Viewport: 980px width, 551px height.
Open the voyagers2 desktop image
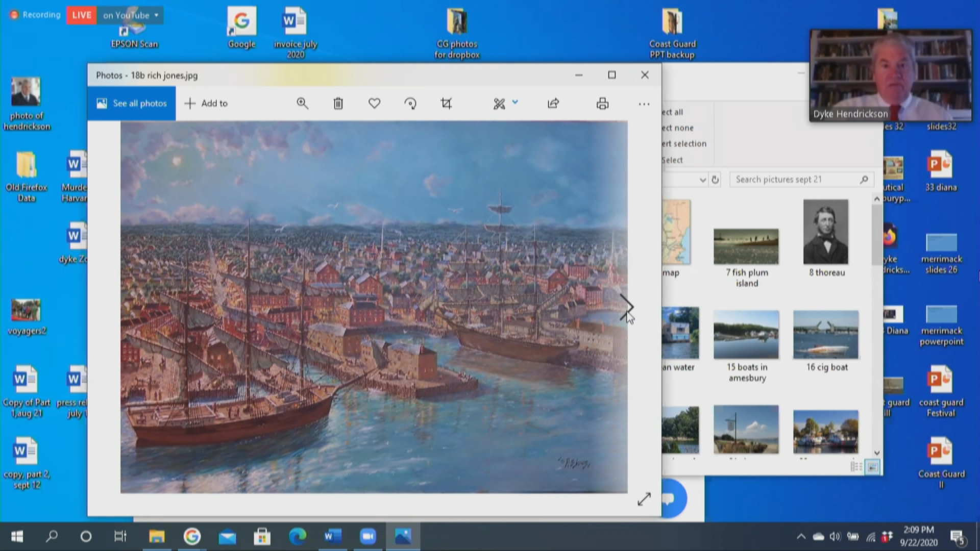[x=27, y=317]
